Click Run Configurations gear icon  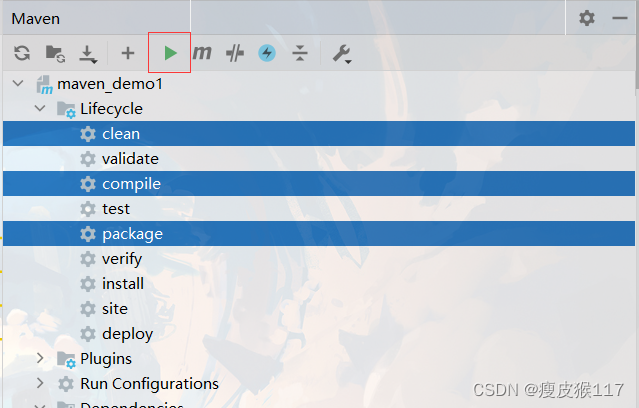[66, 384]
